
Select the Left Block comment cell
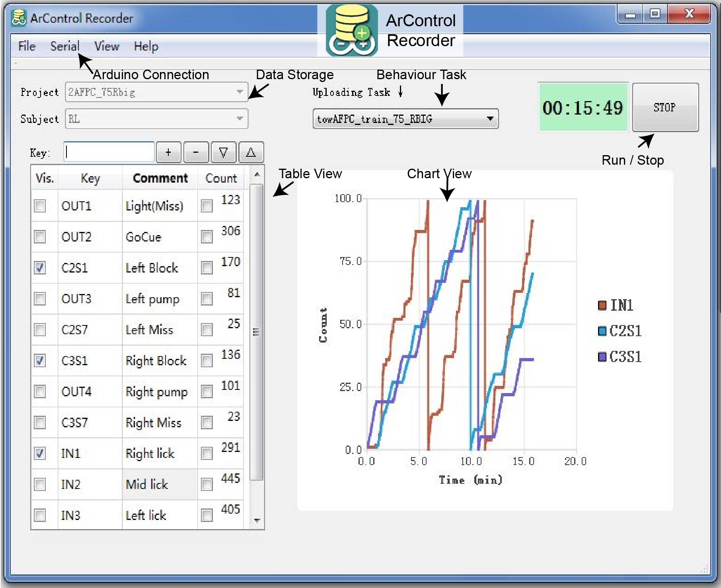click(160, 268)
